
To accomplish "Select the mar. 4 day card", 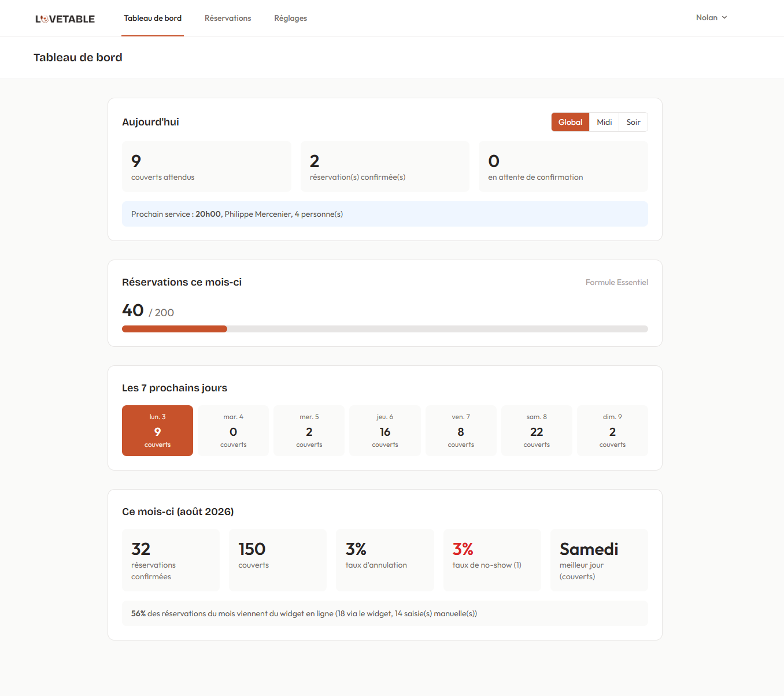I will [x=233, y=431].
